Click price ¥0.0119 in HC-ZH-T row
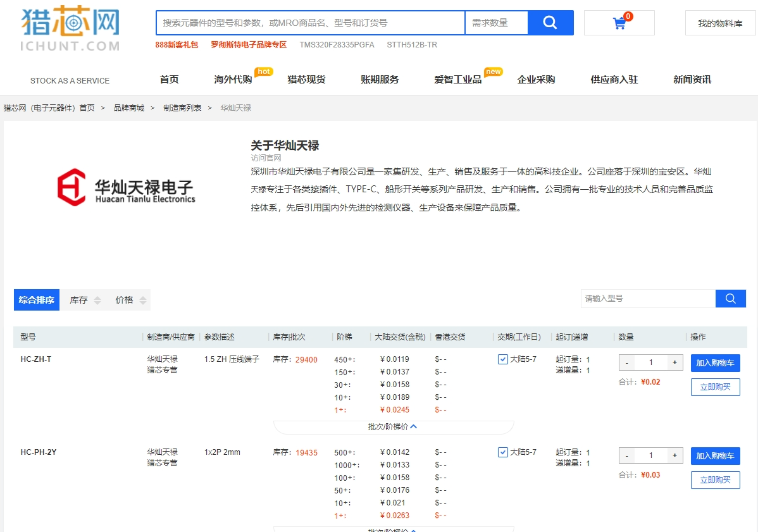The width and height of the screenshot is (758, 532). click(394, 359)
